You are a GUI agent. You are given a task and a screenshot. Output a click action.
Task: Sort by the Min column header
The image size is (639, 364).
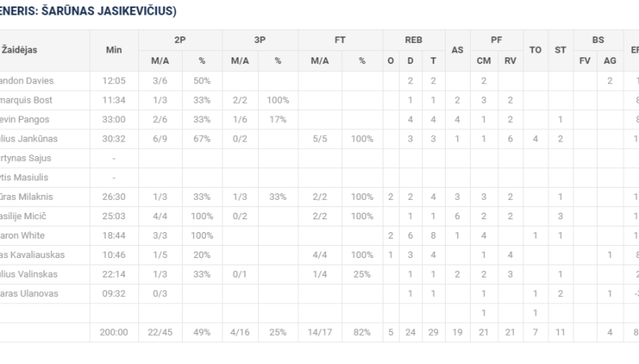113,50
